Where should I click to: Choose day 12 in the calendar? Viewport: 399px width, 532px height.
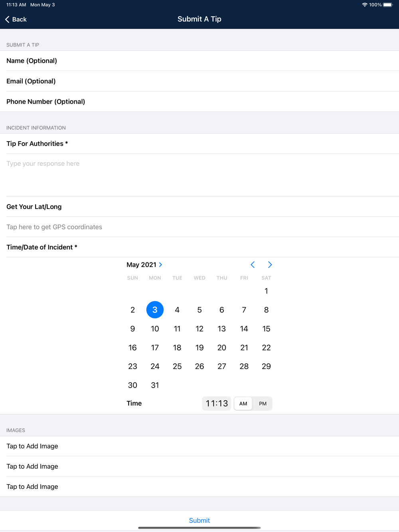pyautogui.click(x=199, y=329)
